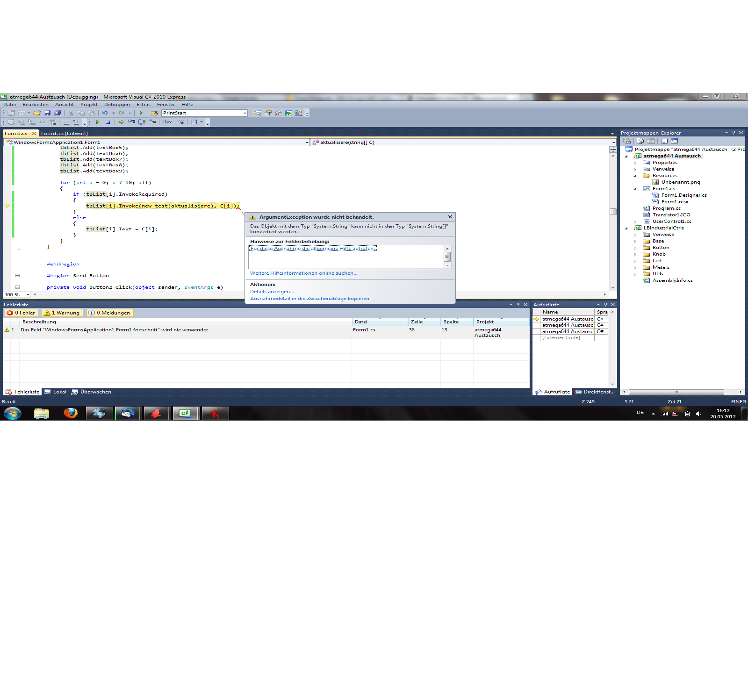This screenshot has height=700, width=748.
Task: Click the Properties window toolbar icon
Action: tap(268, 113)
